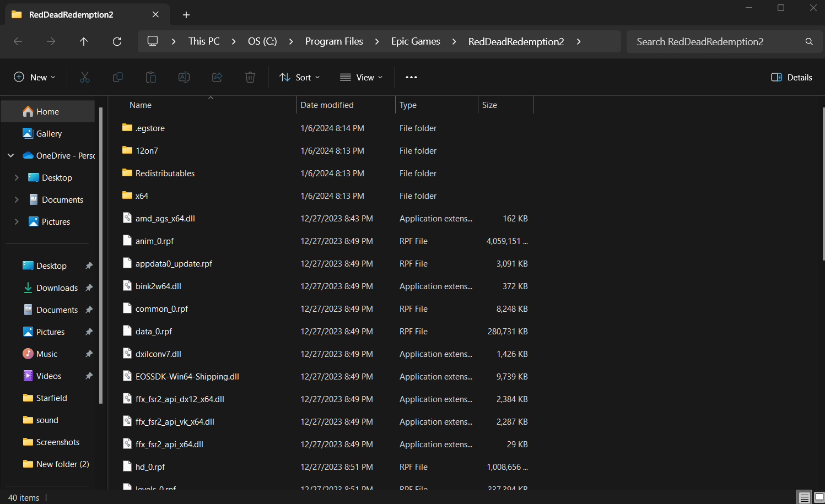The height and width of the screenshot is (504, 825).
Task: Select the amd_ags_x64.dll file icon
Action: [127, 218]
